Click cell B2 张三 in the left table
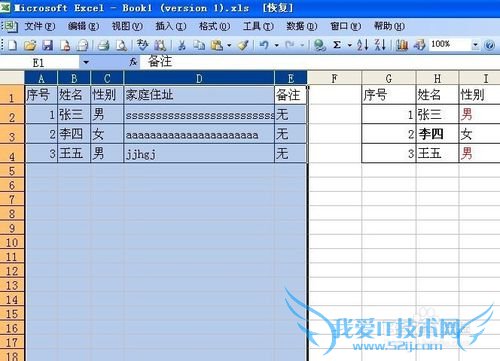 click(74, 115)
